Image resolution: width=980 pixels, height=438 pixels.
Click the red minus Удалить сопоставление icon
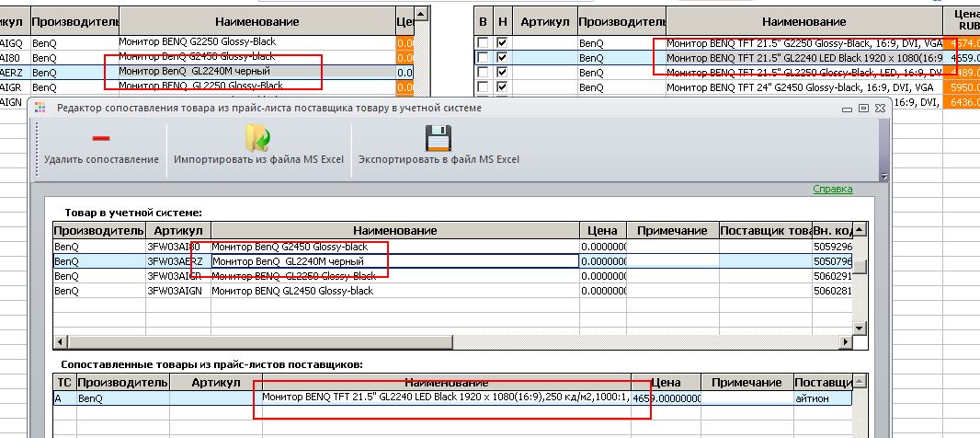click(x=100, y=138)
